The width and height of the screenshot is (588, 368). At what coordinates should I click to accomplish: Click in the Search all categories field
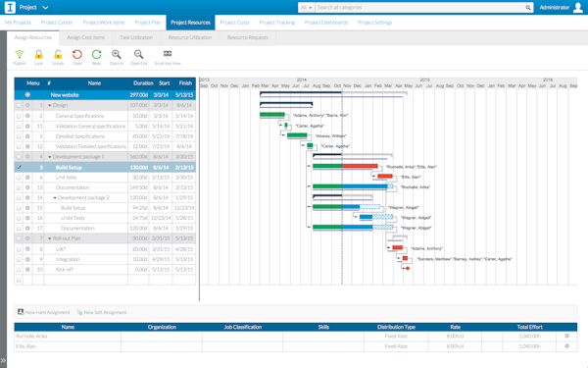pyautogui.click(x=420, y=8)
